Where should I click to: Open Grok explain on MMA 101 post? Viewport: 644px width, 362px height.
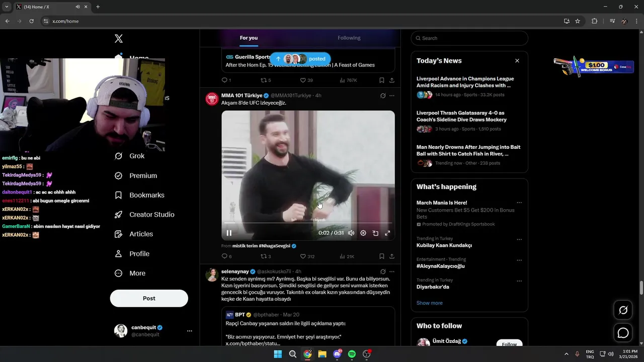point(383,96)
